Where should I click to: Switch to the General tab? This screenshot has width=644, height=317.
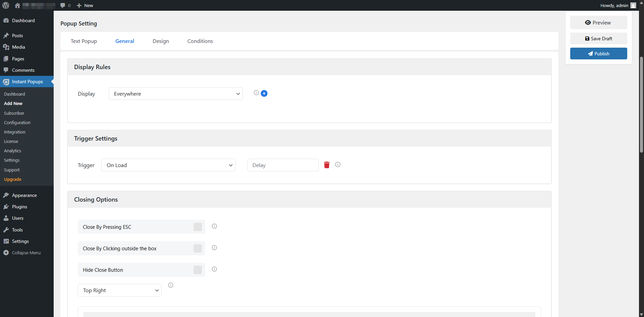pos(125,41)
